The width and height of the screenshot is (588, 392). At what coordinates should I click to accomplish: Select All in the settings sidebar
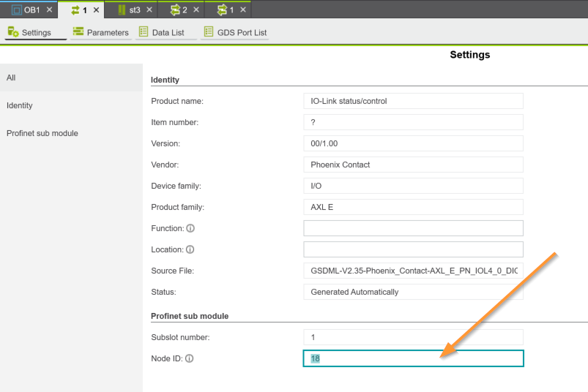(x=11, y=78)
